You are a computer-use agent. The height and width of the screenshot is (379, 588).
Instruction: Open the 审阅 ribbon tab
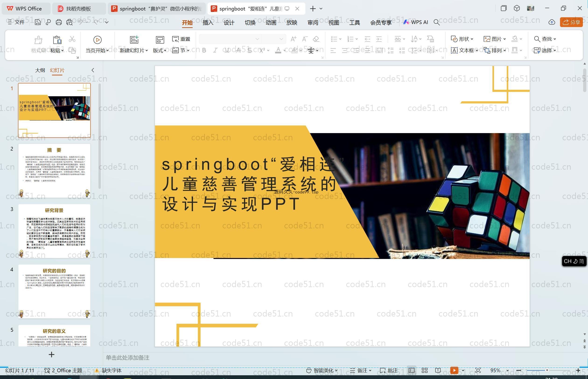coord(313,23)
